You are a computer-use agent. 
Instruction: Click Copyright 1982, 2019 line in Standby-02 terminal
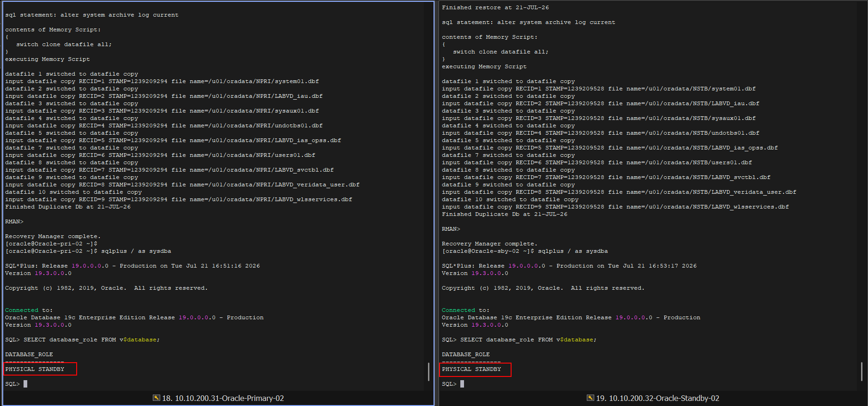pos(543,288)
